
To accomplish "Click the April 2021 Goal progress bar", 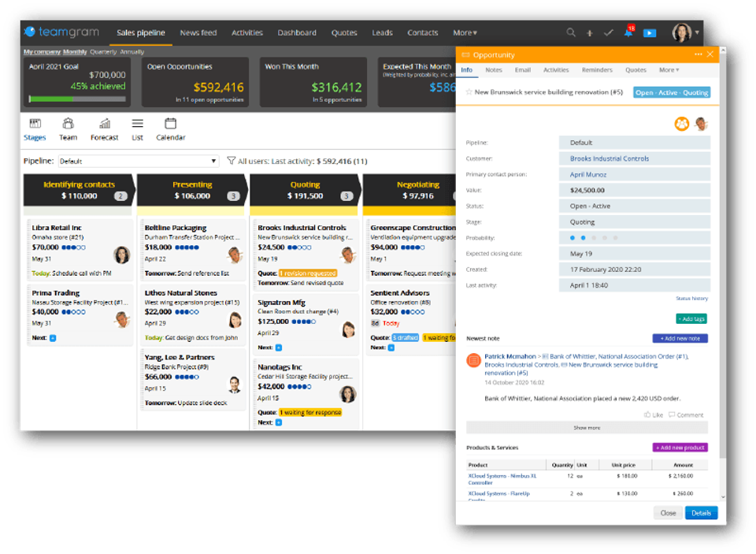I will coord(77,99).
